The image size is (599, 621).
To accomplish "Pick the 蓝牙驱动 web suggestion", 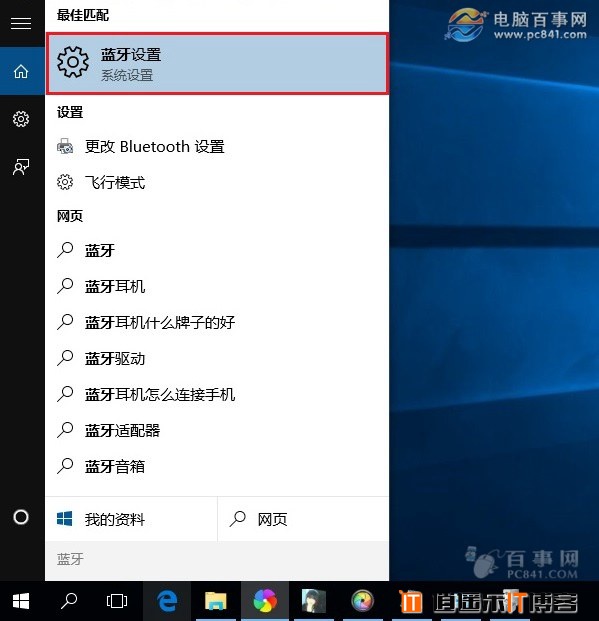I will click(x=217, y=358).
